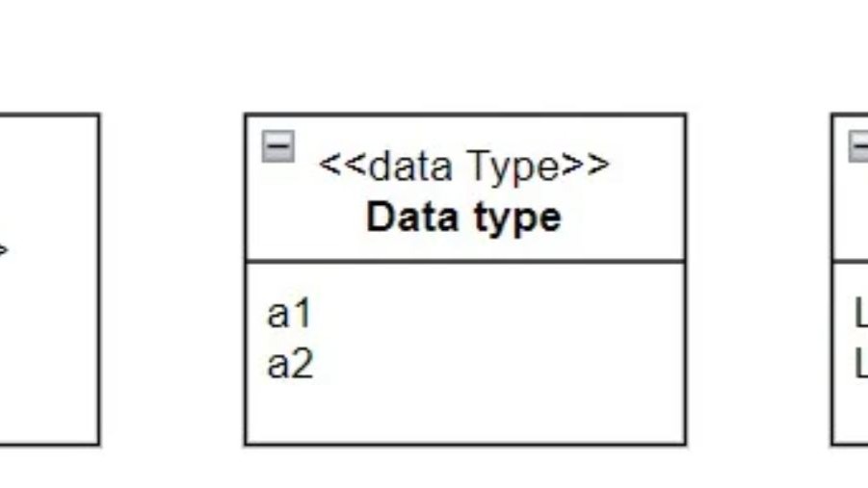Click empty canvas above the Data type box

(463, 58)
